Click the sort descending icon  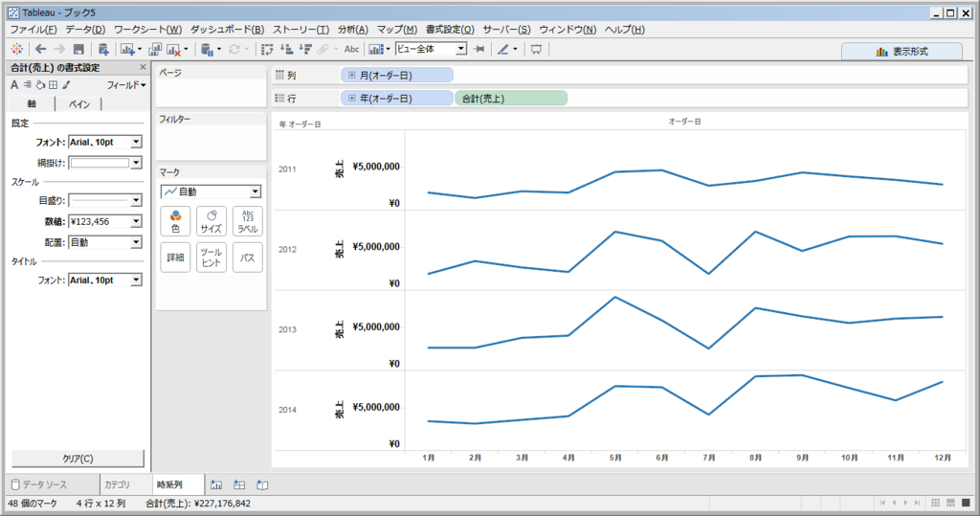pos(305,49)
